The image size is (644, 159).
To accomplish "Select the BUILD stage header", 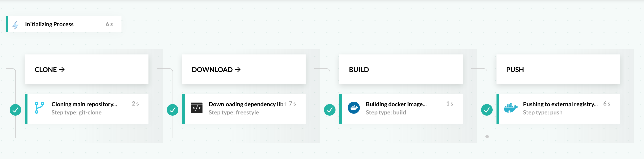I will [358, 69].
